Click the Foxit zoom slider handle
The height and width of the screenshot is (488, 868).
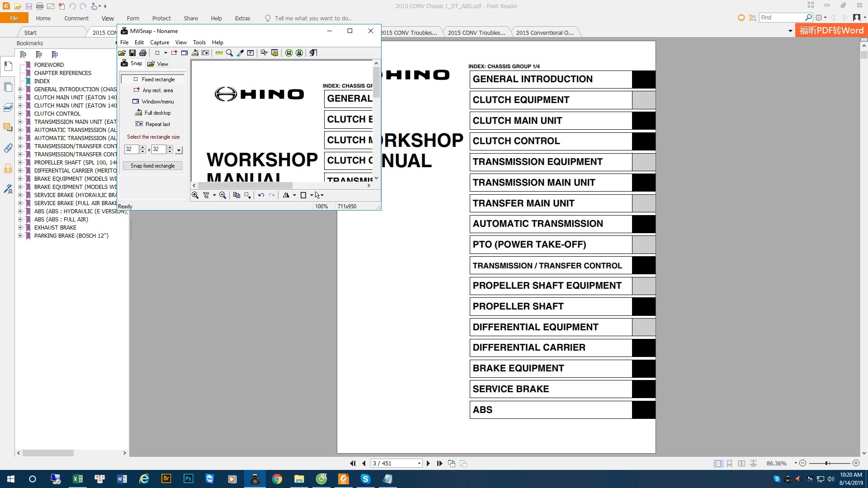827,463
